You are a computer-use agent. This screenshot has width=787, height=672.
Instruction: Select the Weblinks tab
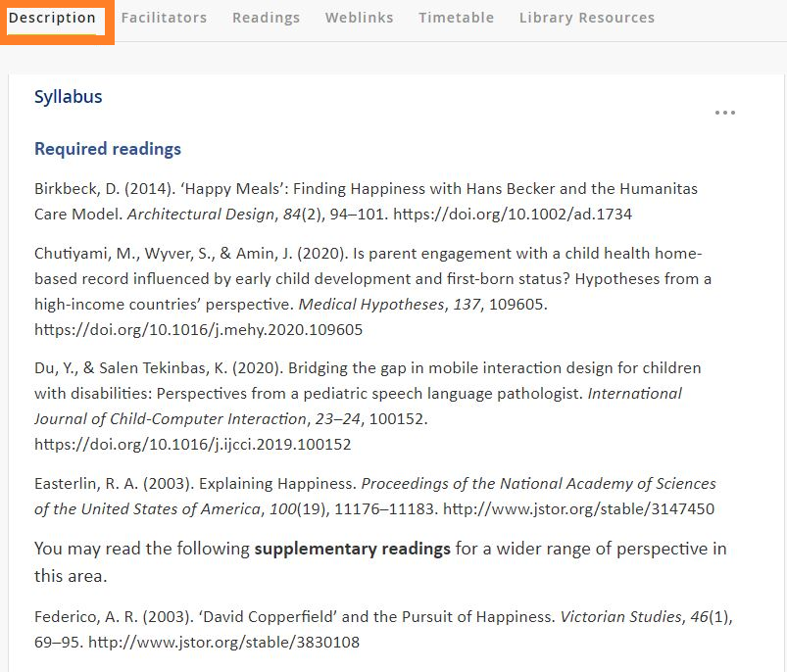click(x=359, y=17)
